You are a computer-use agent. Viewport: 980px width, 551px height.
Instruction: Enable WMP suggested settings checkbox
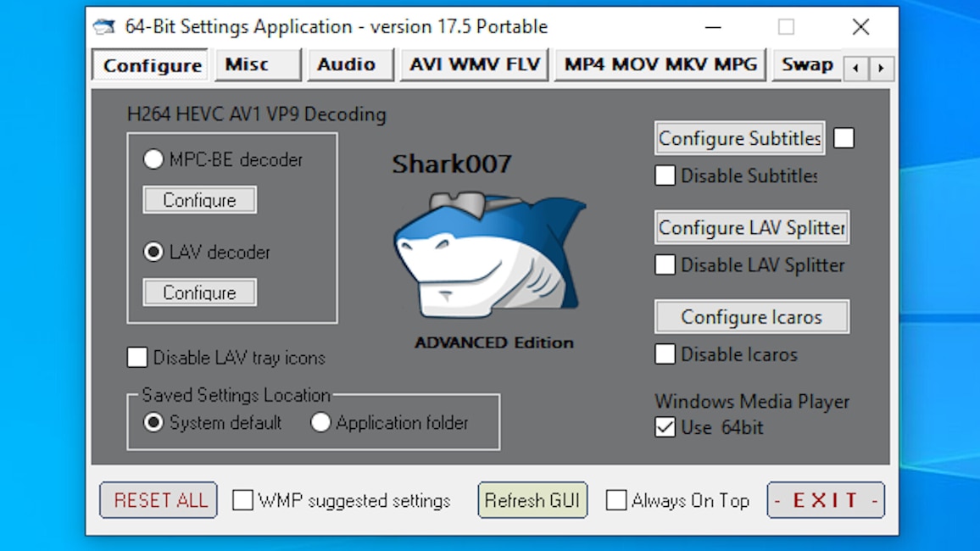[242, 500]
